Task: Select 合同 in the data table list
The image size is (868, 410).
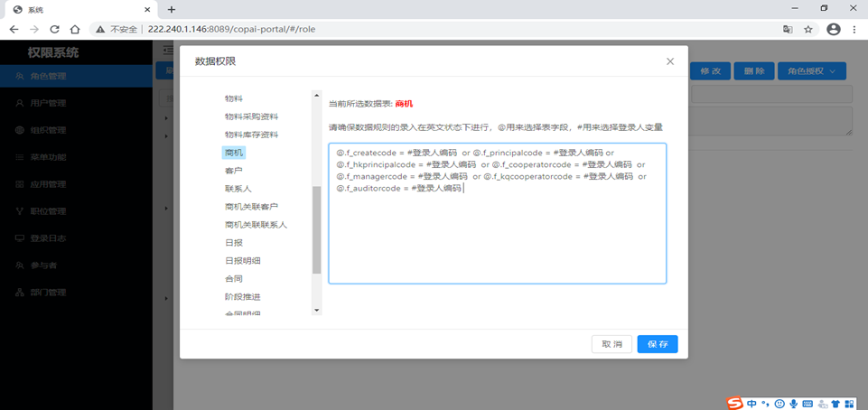Action: pyautogui.click(x=233, y=279)
